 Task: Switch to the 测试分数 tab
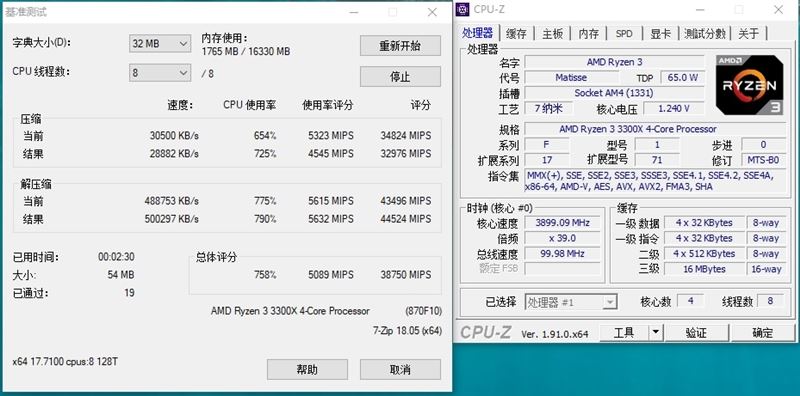[x=705, y=34]
